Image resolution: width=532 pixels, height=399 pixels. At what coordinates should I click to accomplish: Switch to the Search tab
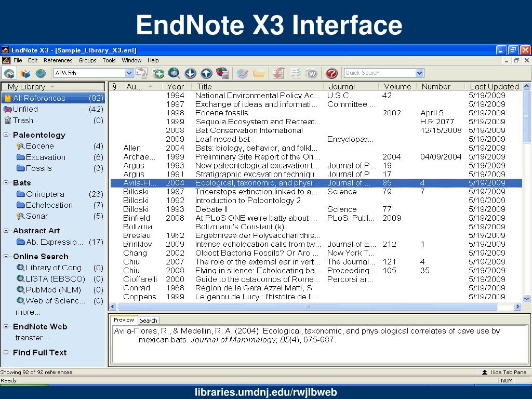tap(148, 320)
